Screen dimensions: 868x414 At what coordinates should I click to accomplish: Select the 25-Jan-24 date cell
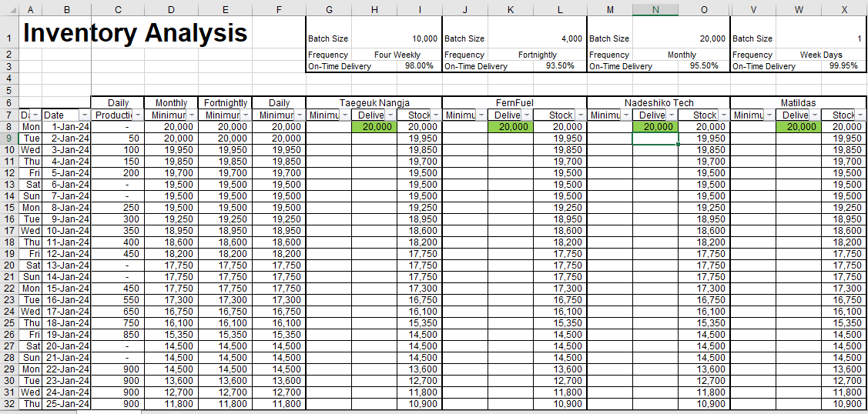66,403
